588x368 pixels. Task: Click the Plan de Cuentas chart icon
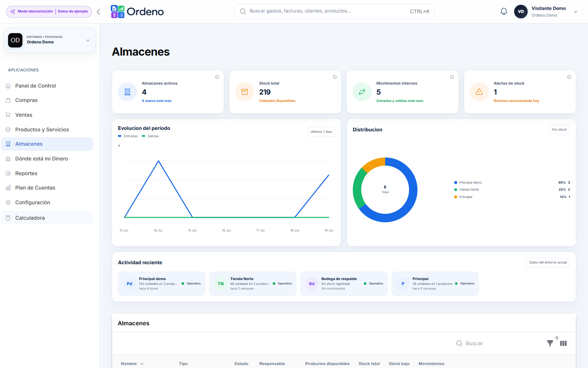[x=8, y=188]
